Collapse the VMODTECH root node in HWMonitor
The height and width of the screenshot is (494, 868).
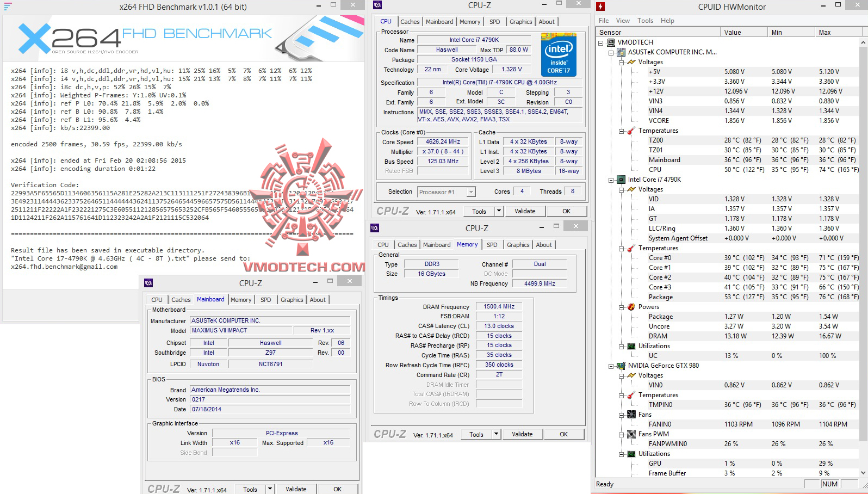tap(601, 42)
